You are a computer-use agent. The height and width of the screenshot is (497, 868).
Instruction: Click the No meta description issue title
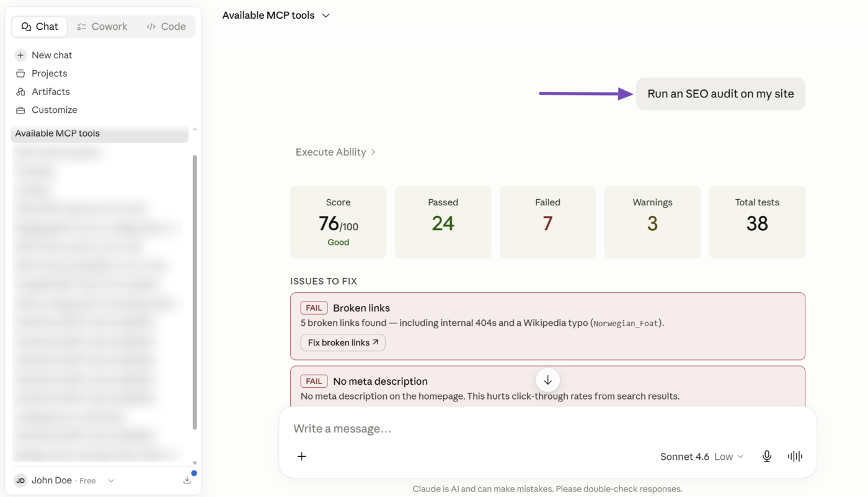pos(380,382)
